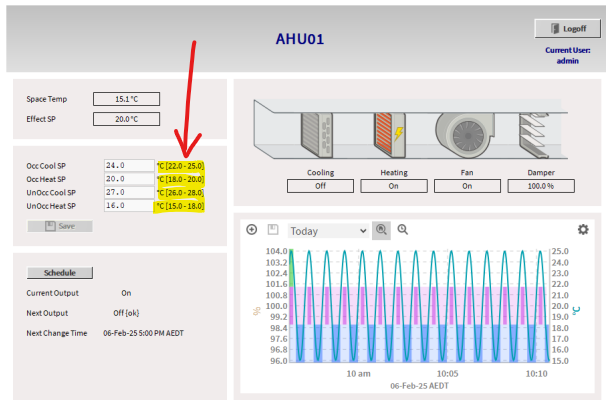608x407 pixels.
Task: Click the Occ Cool SP input field
Action: pos(128,165)
